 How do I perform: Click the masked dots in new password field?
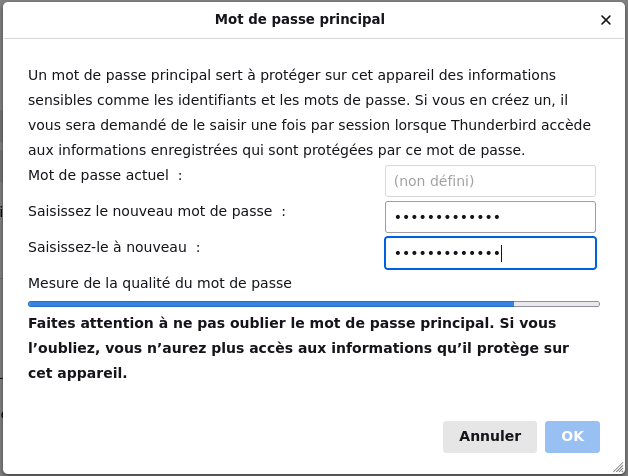tap(447, 217)
